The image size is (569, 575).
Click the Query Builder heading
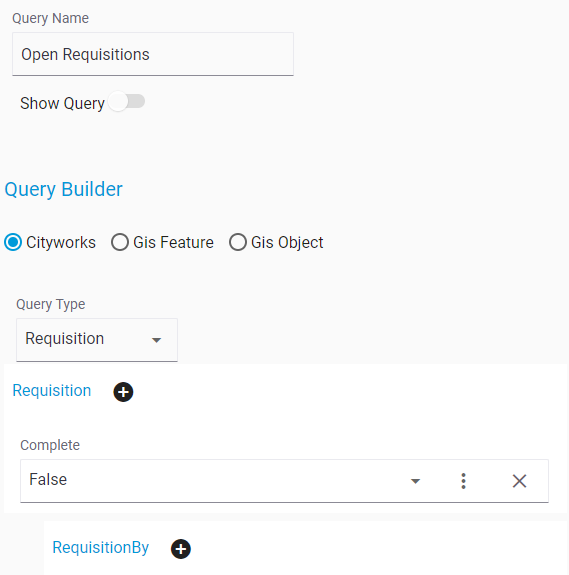point(63,189)
